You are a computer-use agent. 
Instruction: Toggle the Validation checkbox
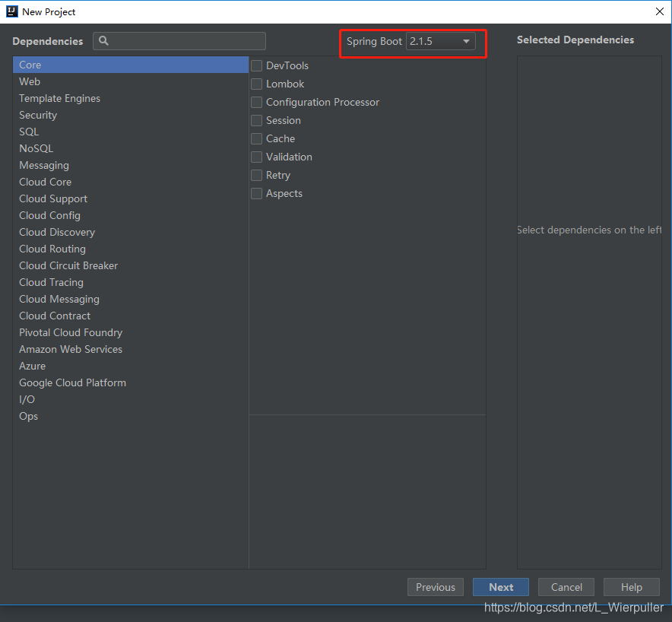(256, 157)
